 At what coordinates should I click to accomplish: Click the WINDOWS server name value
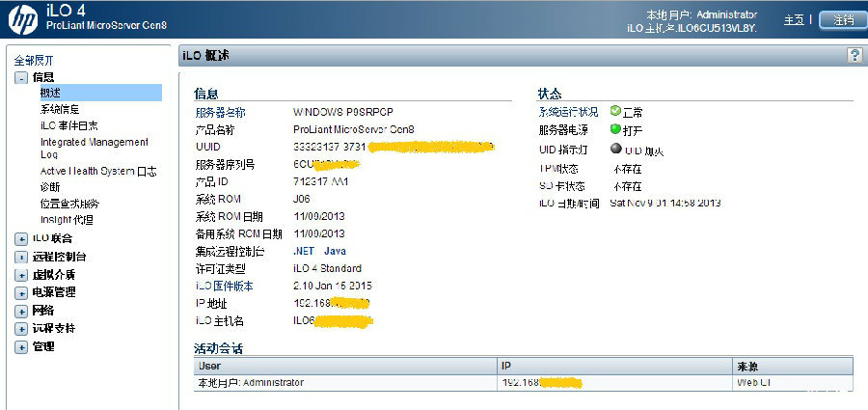point(343,112)
